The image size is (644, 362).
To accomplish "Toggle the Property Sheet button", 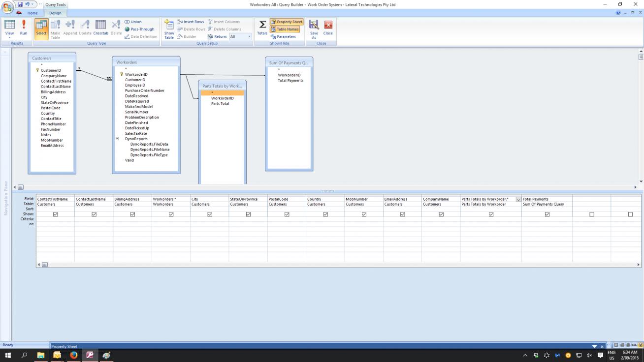I will click(287, 22).
